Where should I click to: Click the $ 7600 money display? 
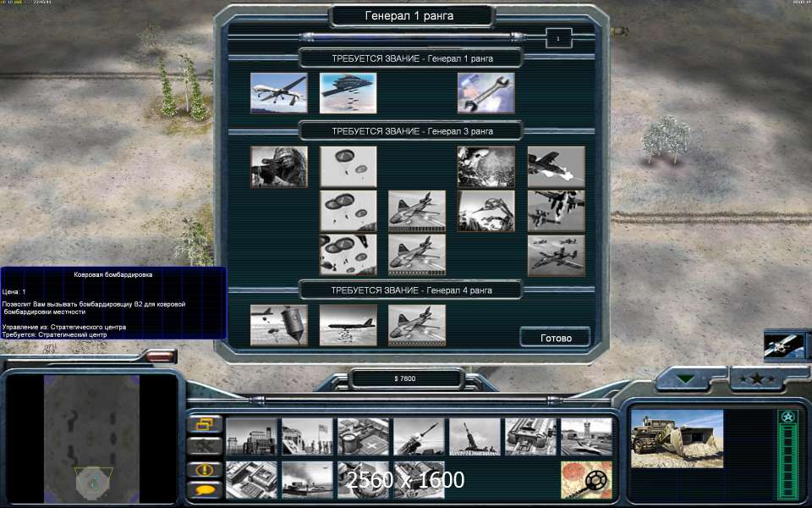405,379
